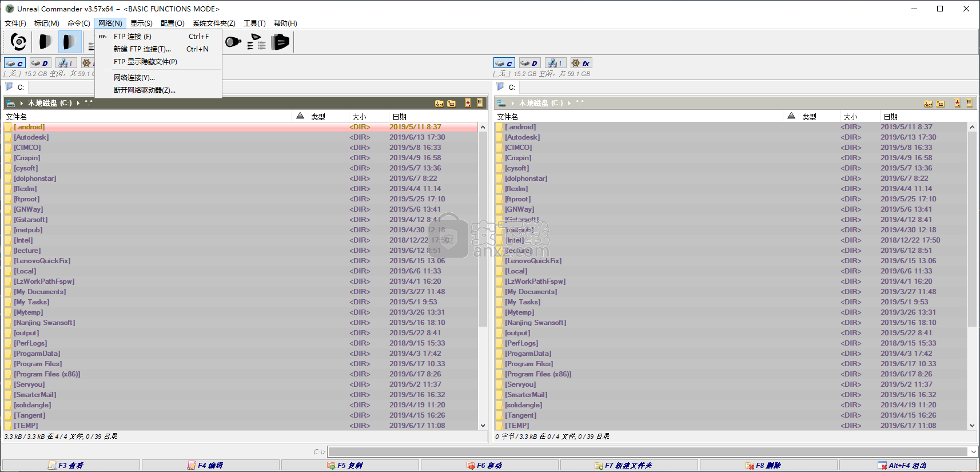Viewport: 980px width, 472px height.
Task: Click the F4 编辑 button
Action: coord(210,466)
